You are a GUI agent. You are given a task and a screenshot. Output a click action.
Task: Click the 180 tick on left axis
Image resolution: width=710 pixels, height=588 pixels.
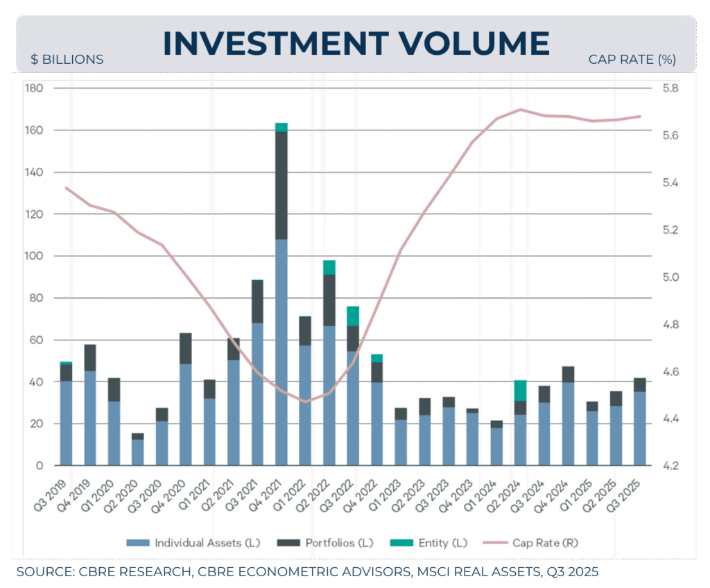pyautogui.click(x=35, y=89)
